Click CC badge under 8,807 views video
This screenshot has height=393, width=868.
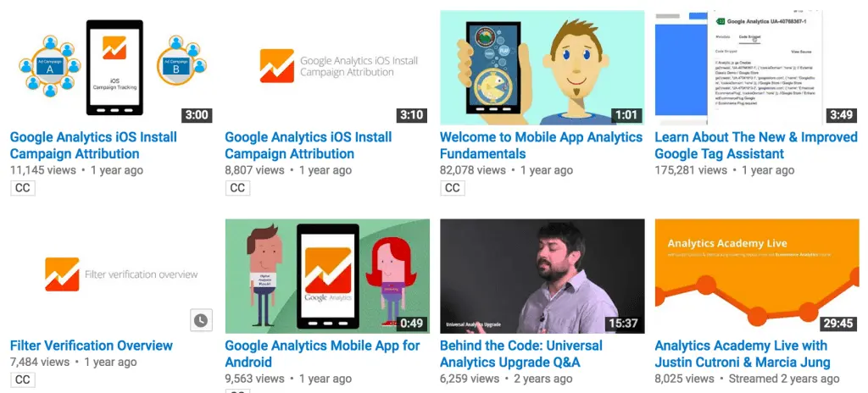(237, 188)
